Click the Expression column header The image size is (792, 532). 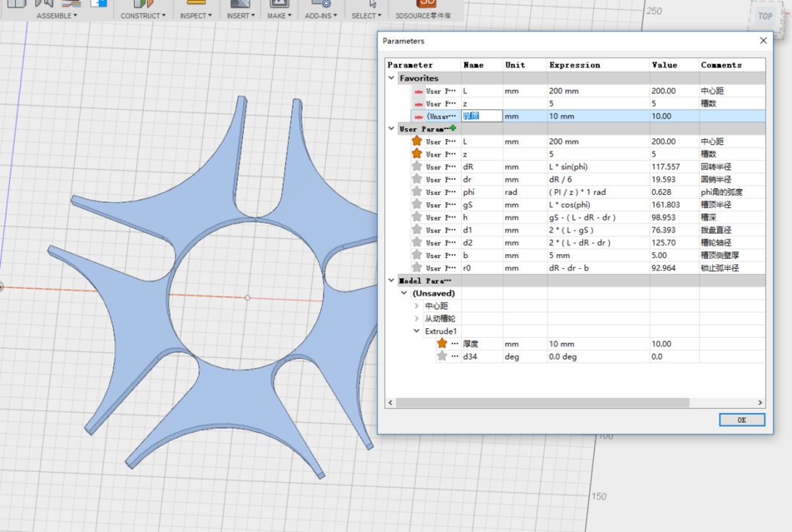coord(598,64)
